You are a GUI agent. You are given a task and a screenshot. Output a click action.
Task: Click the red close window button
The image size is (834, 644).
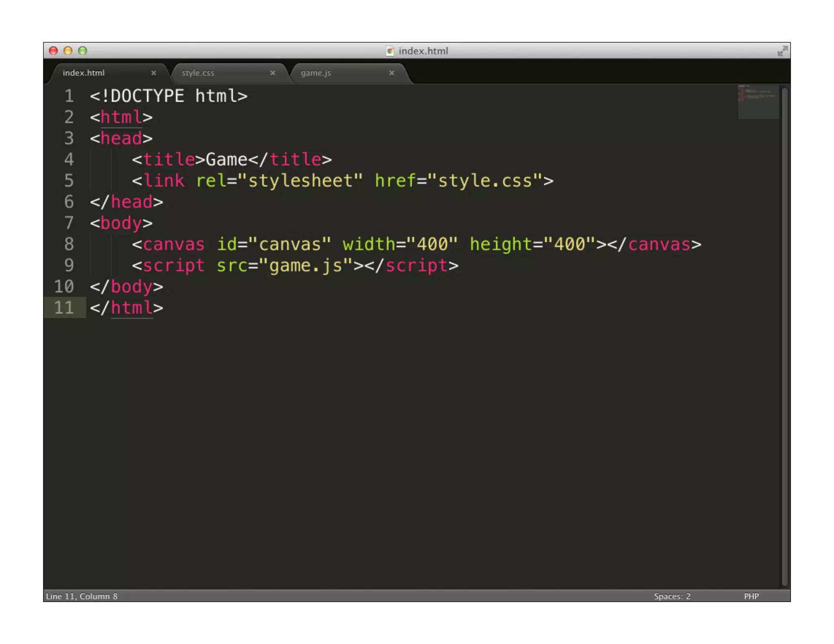(x=53, y=50)
